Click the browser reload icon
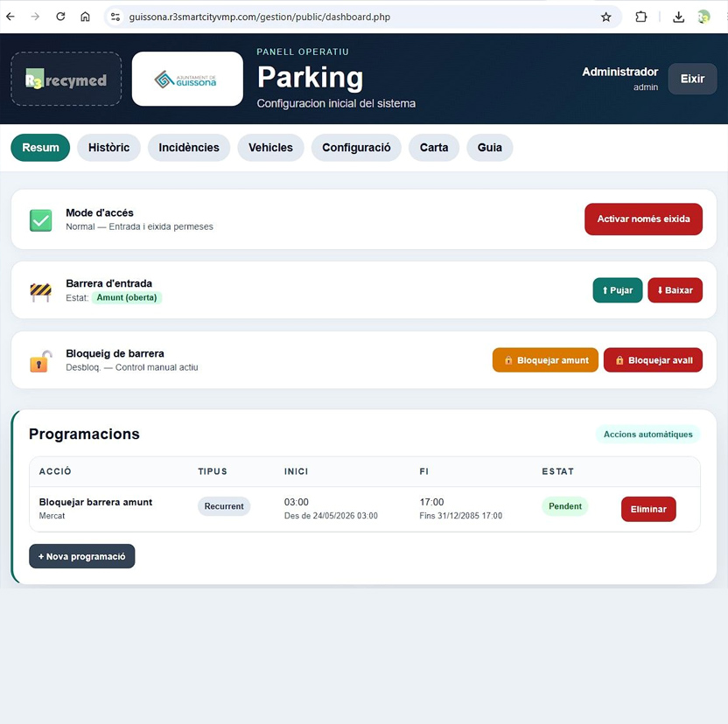The image size is (728, 724). tap(60, 17)
